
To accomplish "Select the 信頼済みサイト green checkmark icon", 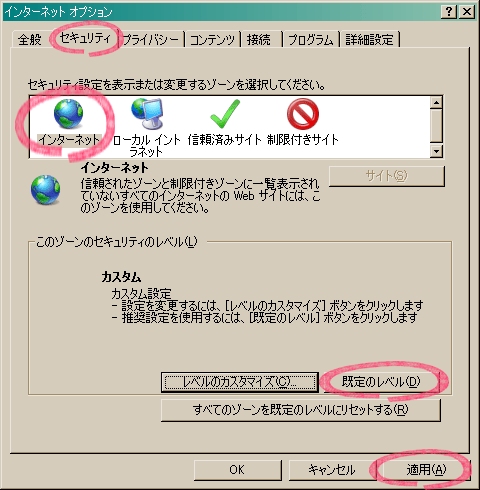I will pos(225,114).
